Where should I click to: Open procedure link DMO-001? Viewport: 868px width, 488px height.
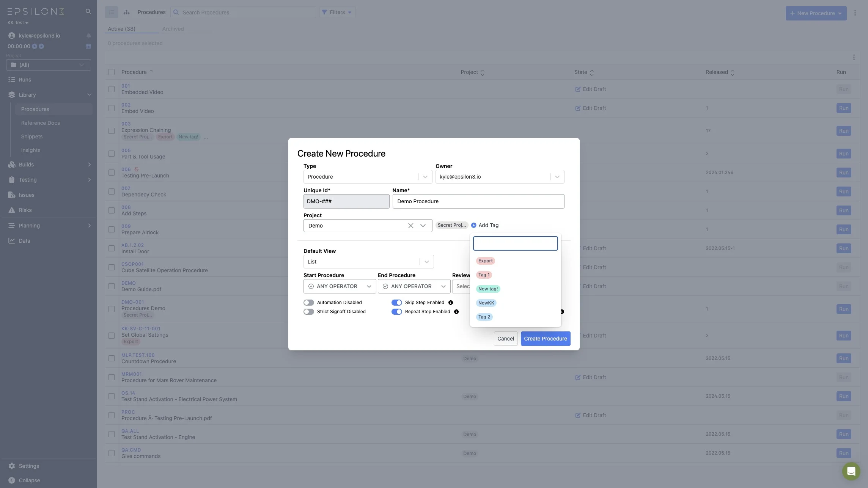[133, 302]
